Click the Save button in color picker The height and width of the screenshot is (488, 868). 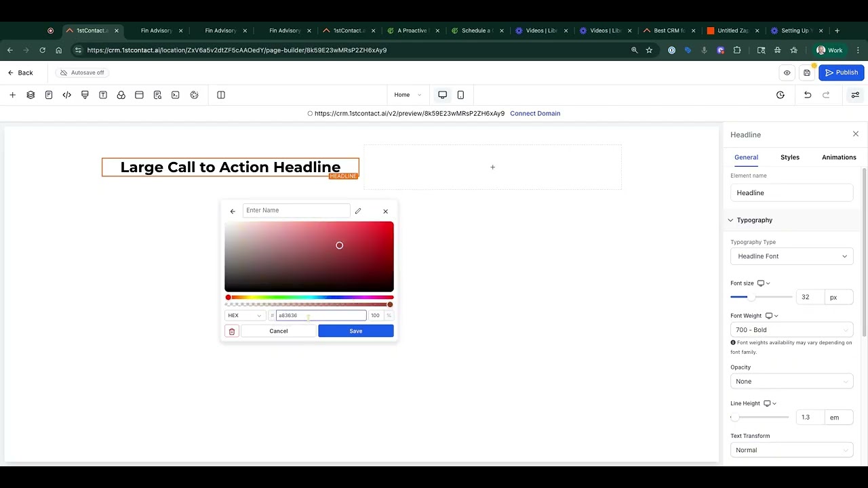tap(356, 331)
